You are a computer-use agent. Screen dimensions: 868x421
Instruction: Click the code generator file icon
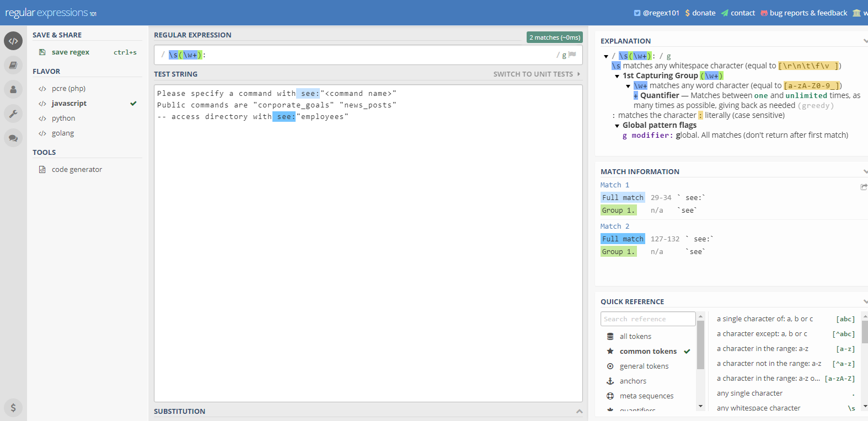click(x=42, y=169)
